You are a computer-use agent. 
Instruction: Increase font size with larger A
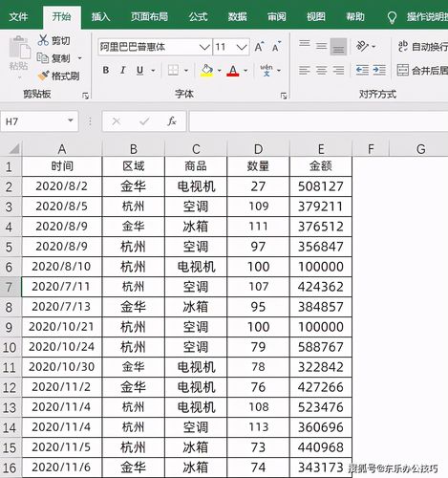point(259,47)
